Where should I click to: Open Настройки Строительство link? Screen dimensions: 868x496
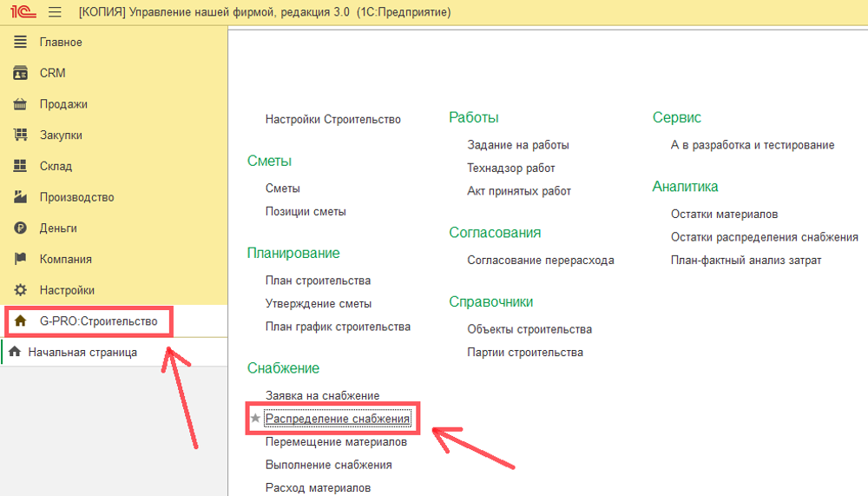pyautogui.click(x=332, y=119)
